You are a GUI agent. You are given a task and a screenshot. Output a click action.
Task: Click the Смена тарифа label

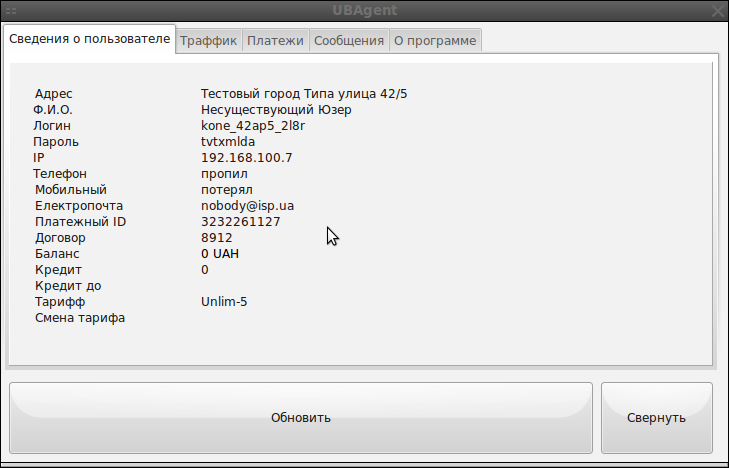[80, 318]
